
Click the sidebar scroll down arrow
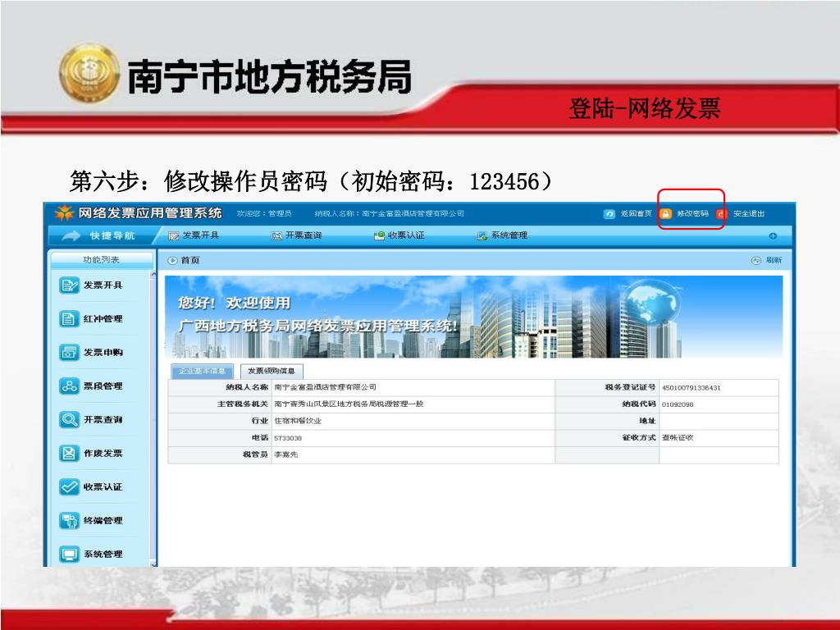[153, 563]
